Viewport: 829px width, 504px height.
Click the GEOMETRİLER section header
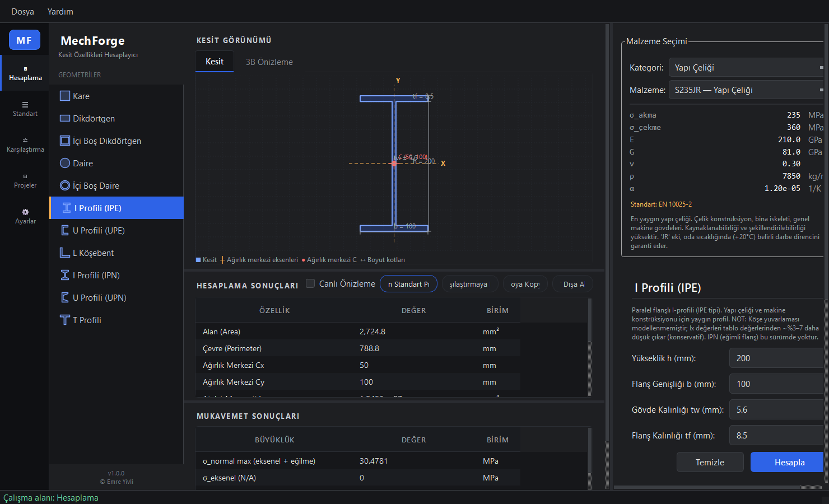(x=80, y=75)
